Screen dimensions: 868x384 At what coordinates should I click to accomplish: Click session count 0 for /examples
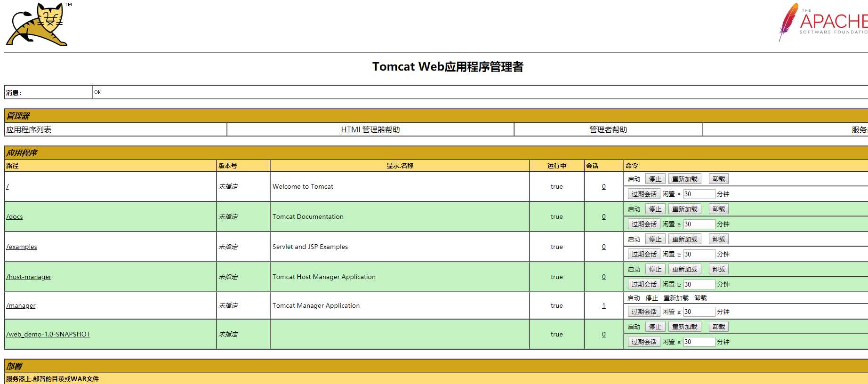pyautogui.click(x=604, y=247)
